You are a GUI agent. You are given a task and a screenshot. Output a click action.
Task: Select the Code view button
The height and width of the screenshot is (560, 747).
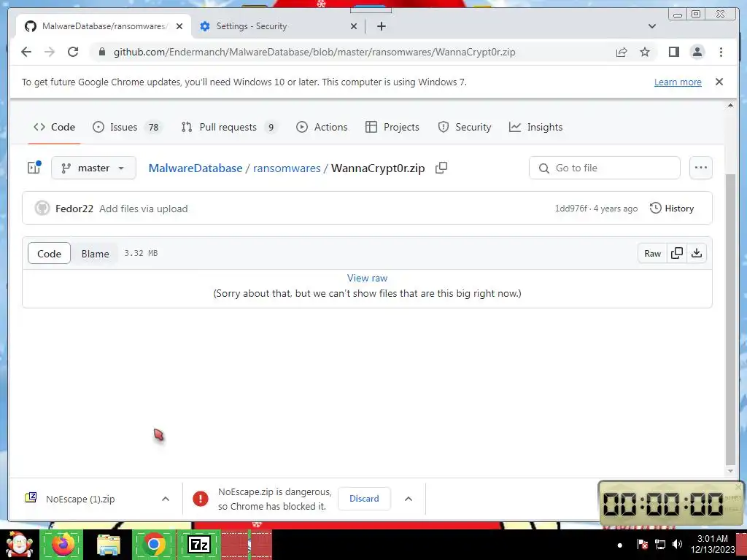(49, 253)
